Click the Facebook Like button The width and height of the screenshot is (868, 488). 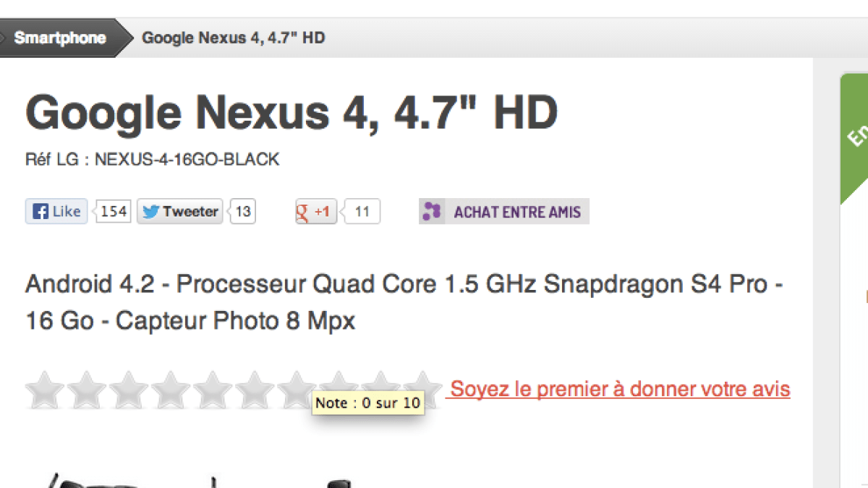56,212
